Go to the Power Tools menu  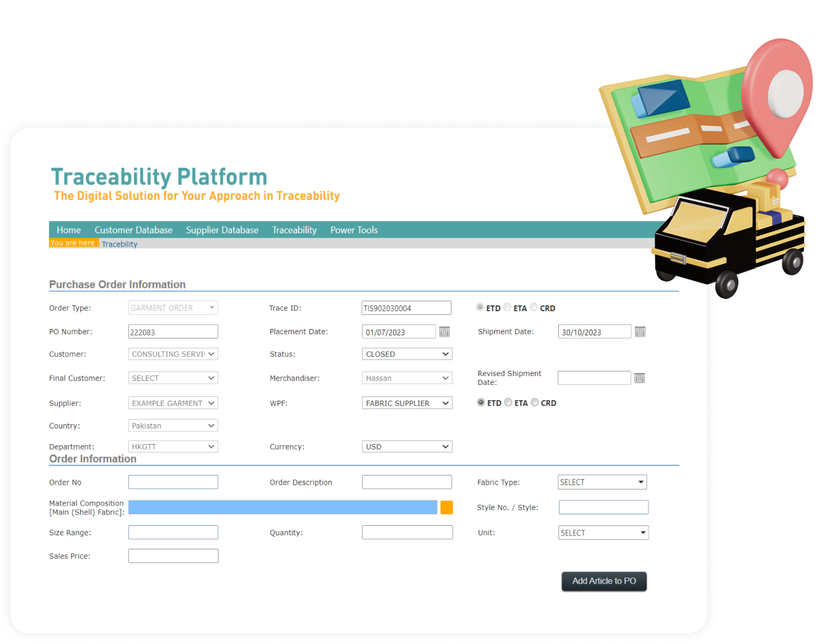(354, 230)
